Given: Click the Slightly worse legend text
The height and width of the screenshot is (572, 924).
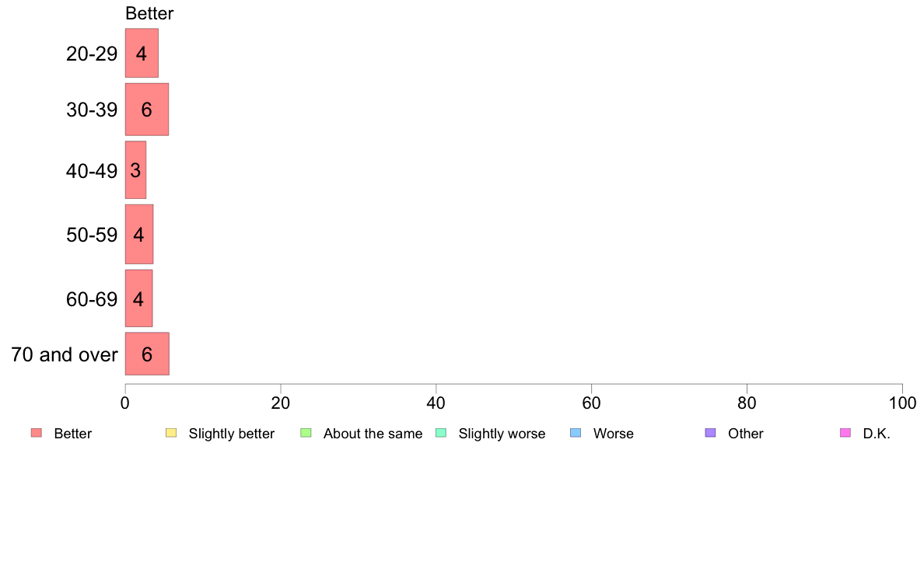Looking at the screenshot, I should pyautogui.click(x=502, y=434).
